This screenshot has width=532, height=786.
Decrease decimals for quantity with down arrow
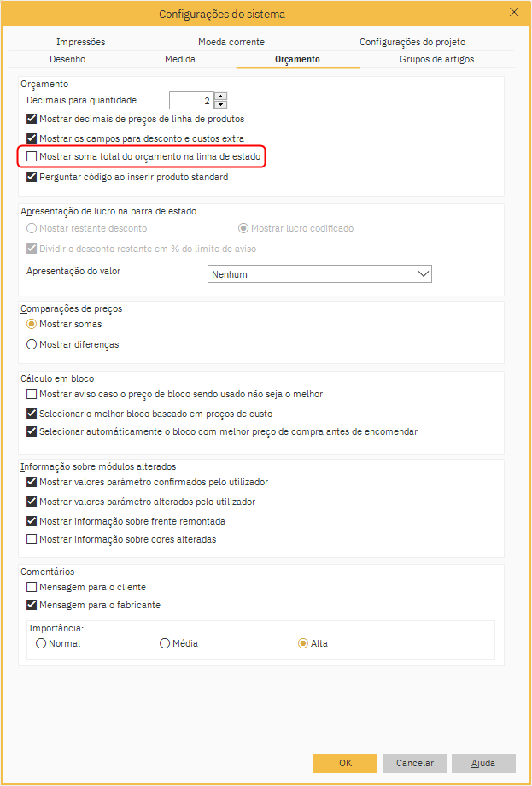coord(220,105)
